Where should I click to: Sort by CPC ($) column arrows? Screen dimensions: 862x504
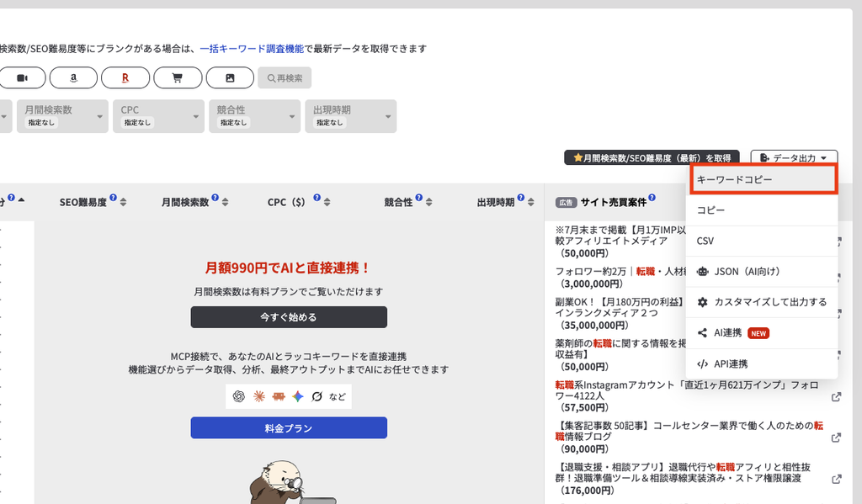tap(327, 202)
